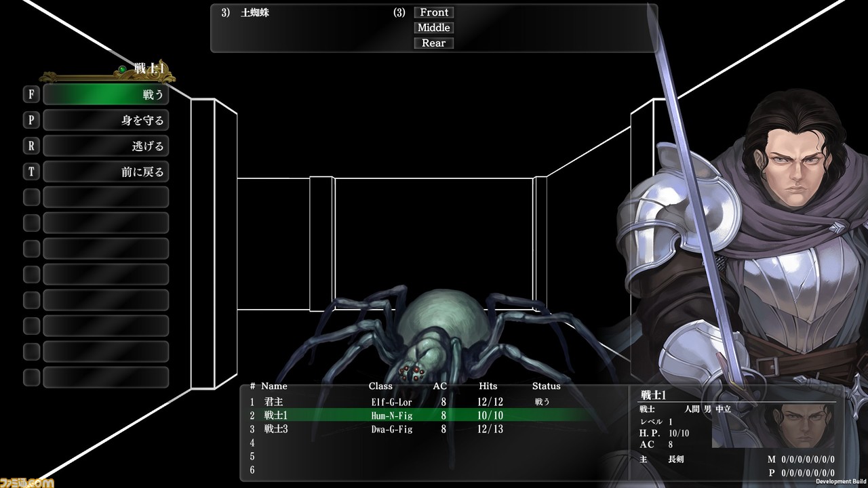Choose the 身を守る (Defend) command
Viewport: 868px width, 488px height.
click(x=106, y=120)
